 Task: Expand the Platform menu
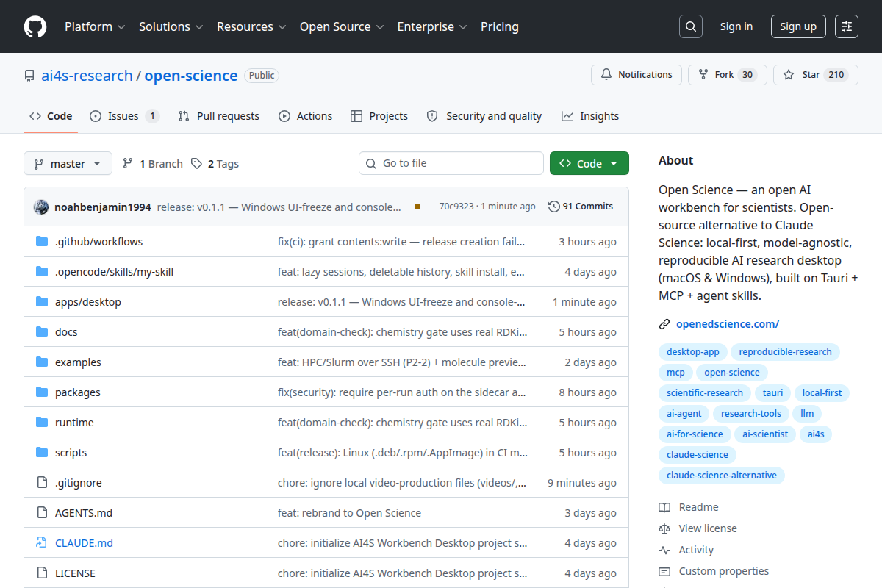(94, 26)
